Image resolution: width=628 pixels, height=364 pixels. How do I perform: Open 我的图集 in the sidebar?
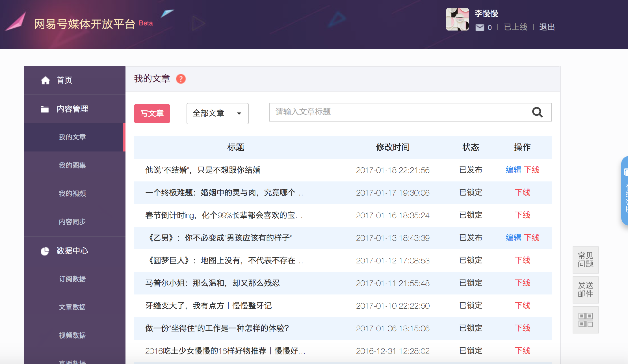click(72, 165)
